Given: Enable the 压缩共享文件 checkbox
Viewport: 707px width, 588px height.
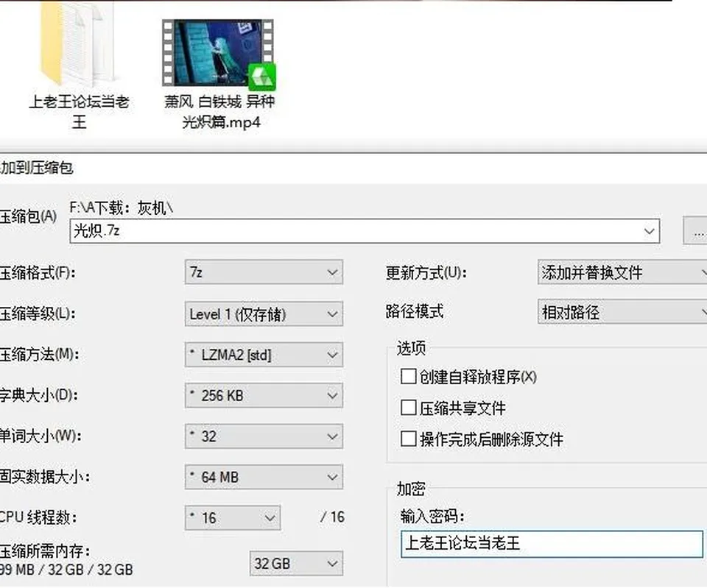Looking at the screenshot, I should pyautogui.click(x=408, y=408).
